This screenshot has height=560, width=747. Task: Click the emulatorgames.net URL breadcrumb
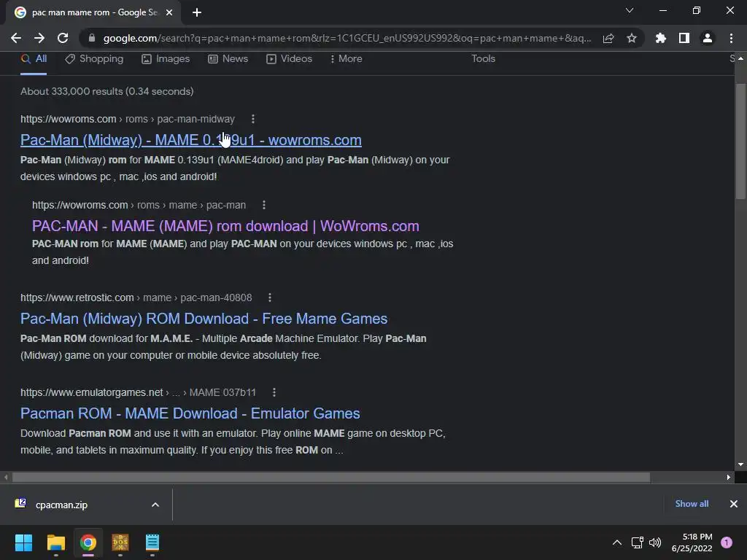[x=138, y=392]
